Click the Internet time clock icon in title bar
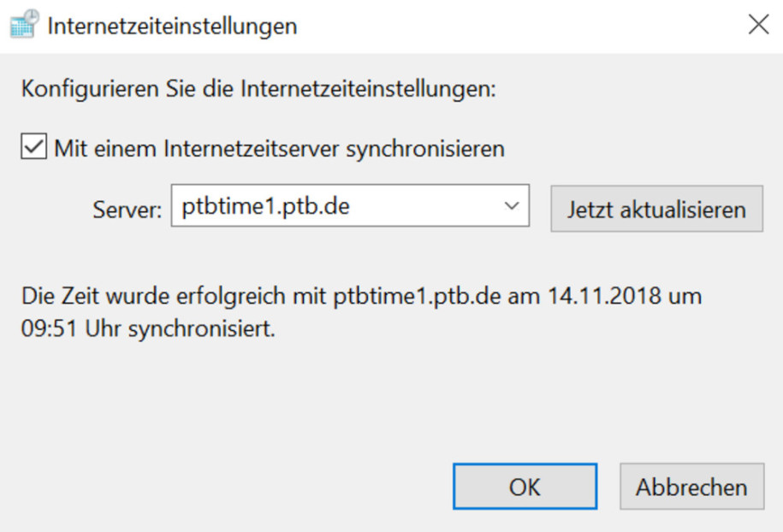The width and height of the screenshot is (783, 532). 23,25
